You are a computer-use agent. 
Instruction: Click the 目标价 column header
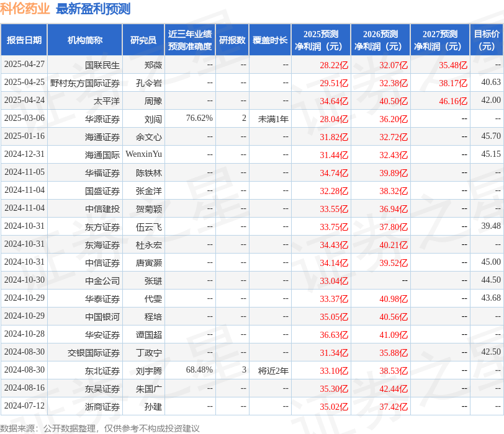point(487,40)
